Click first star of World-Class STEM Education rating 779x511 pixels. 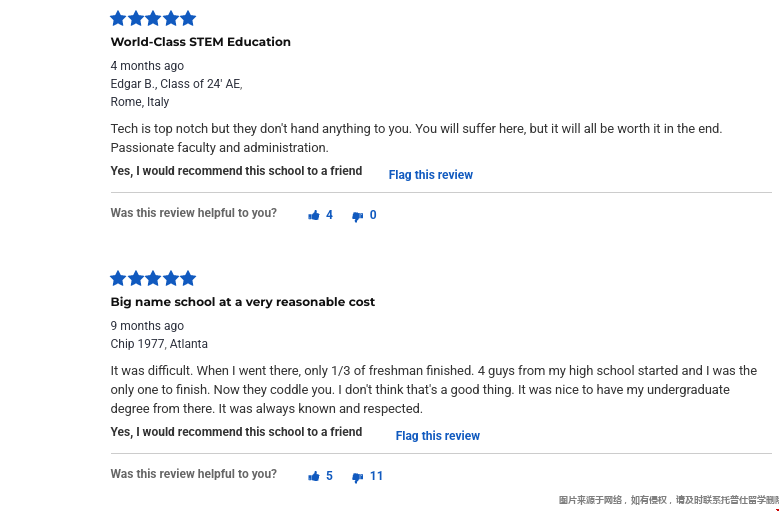[x=118, y=18]
